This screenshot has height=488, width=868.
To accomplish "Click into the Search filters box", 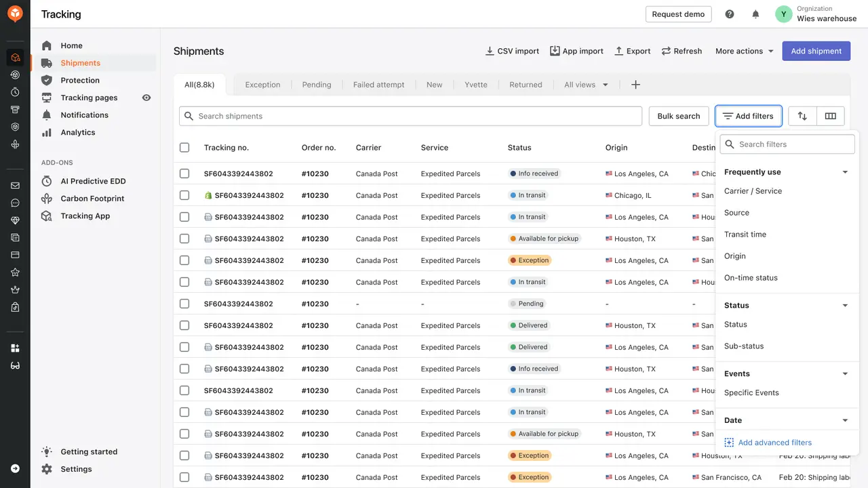I will (x=787, y=144).
